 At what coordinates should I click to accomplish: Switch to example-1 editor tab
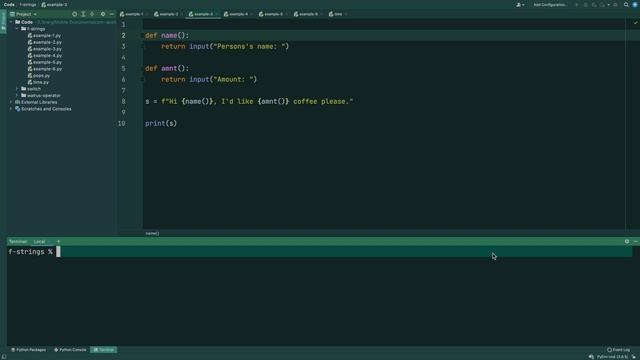click(132, 14)
